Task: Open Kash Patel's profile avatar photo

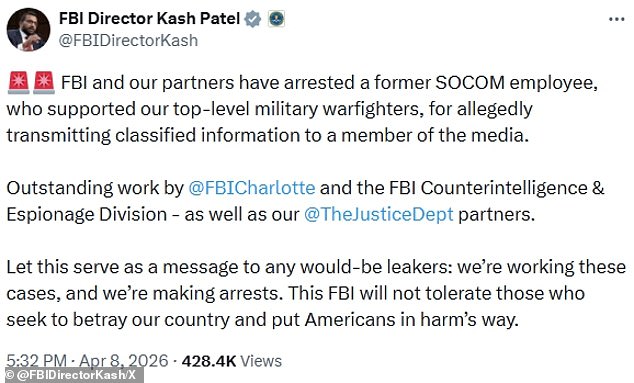Action: click(28, 30)
